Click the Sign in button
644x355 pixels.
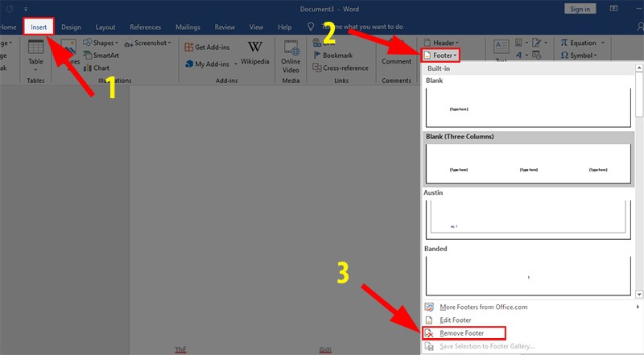[x=580, y=9]
